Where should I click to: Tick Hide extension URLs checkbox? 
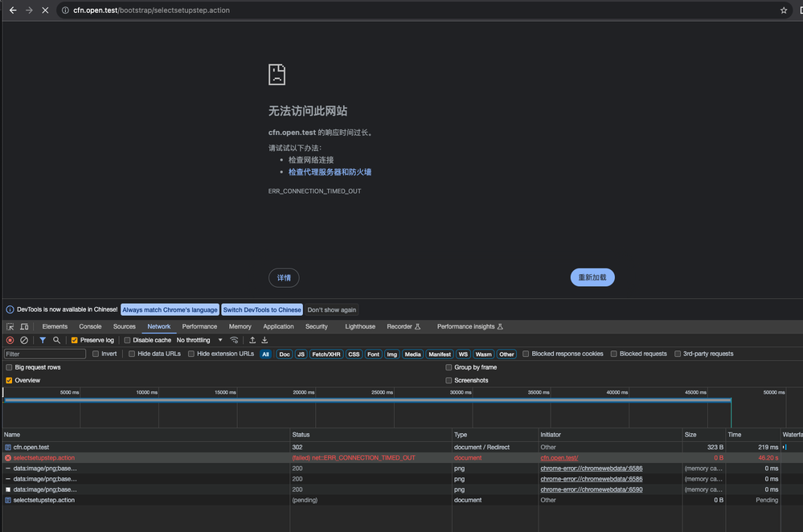click(x=191, y=354)
